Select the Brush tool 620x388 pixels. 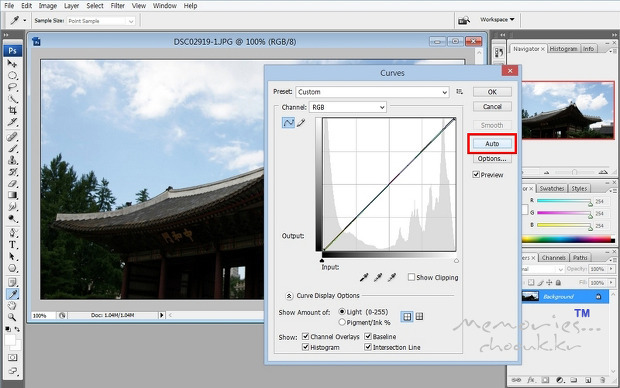click(12, 149)
